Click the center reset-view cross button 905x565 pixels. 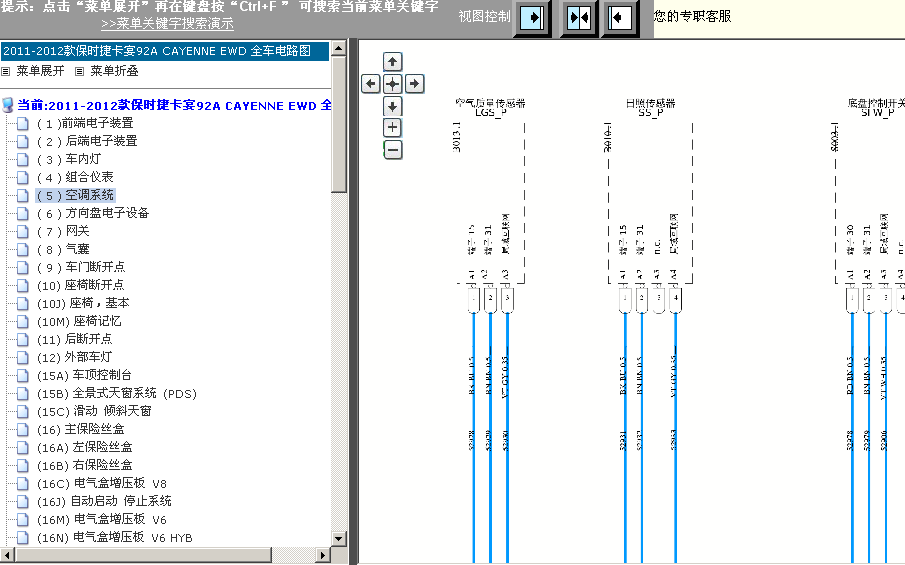392,84
